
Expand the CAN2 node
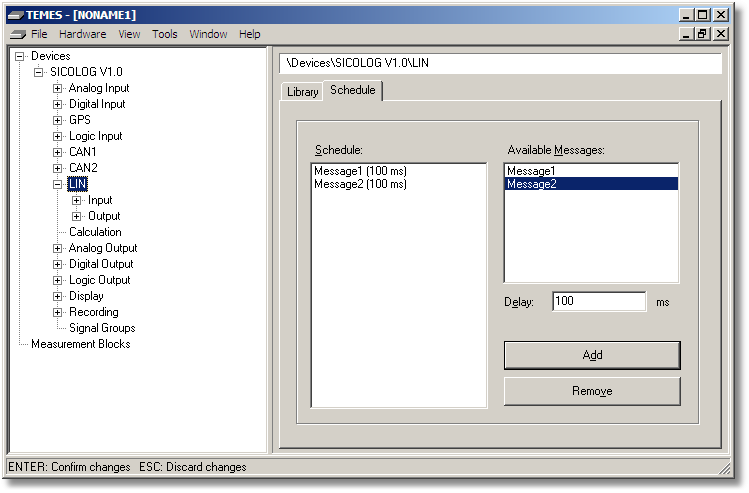(x=57, y=168)
